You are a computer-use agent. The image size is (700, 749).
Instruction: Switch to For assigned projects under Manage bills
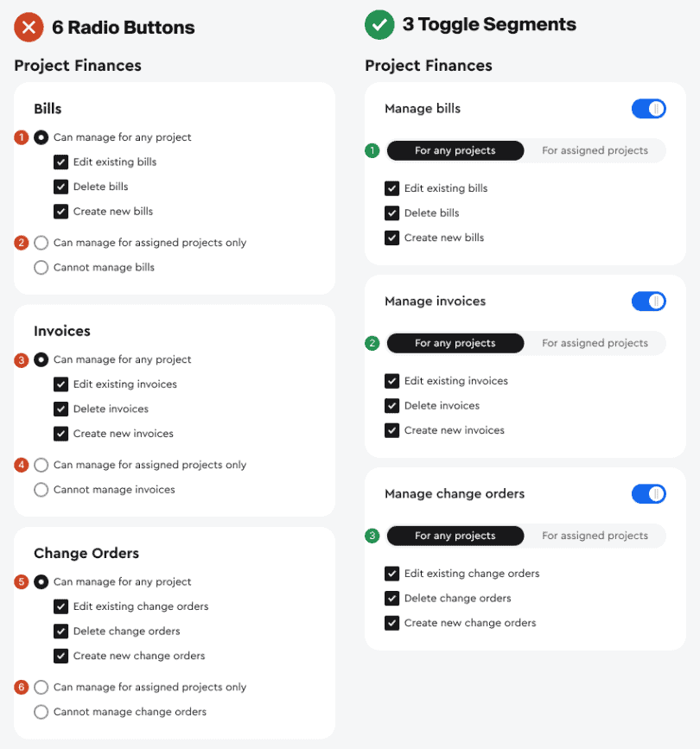click(x=595, y=151)
